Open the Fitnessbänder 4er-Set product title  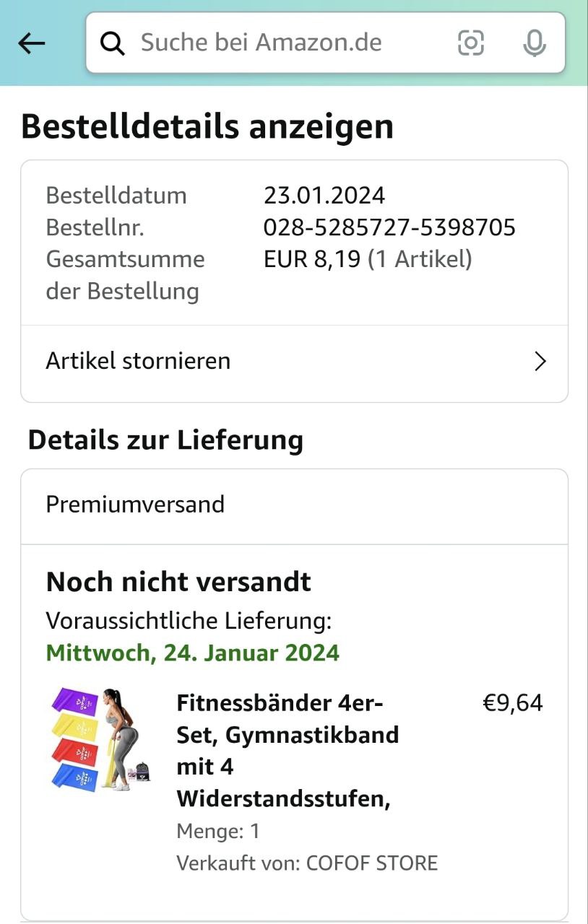pyautogui.click(x=287, y=751)
